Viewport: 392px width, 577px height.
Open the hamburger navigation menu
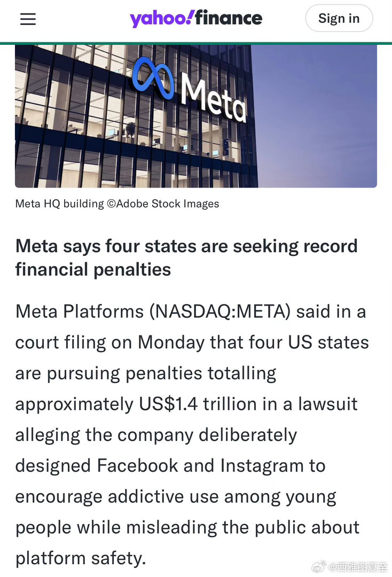(x=28, y=19)
